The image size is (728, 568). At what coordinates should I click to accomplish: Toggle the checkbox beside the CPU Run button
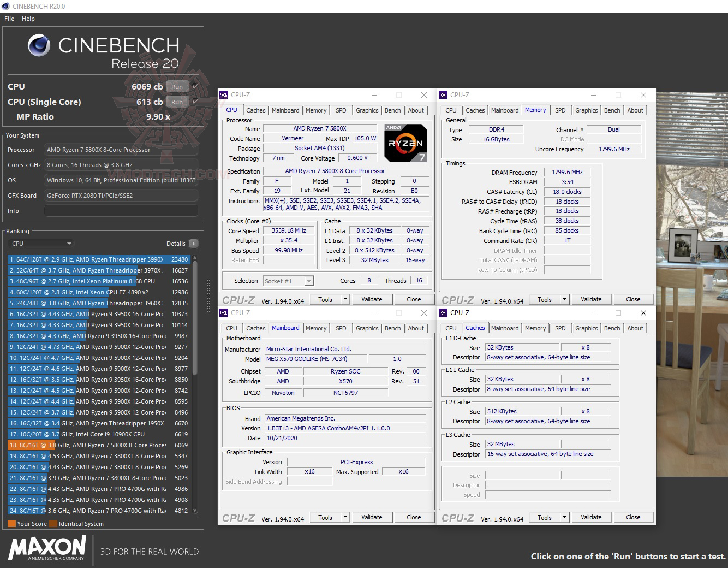coord(195,86)
